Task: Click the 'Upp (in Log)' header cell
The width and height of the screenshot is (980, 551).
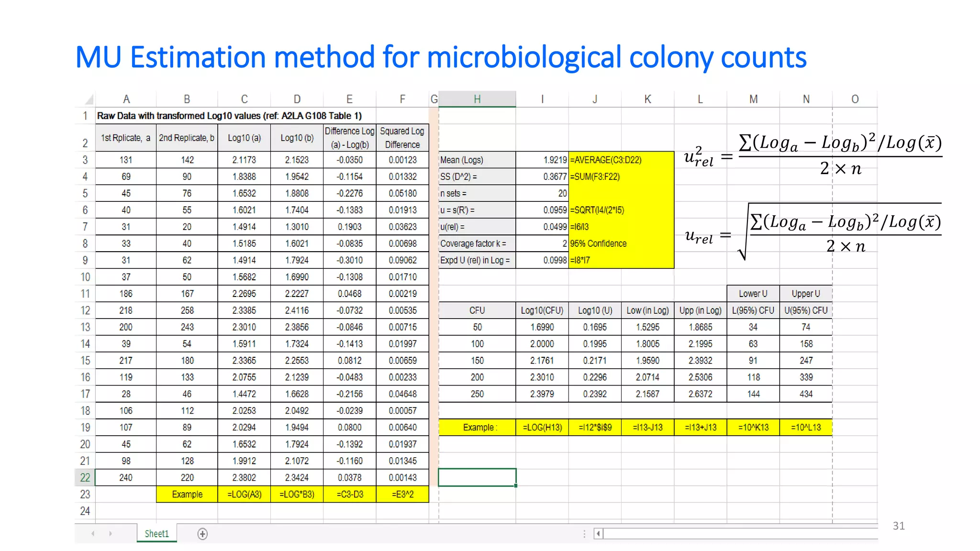Action: point(701,310)
